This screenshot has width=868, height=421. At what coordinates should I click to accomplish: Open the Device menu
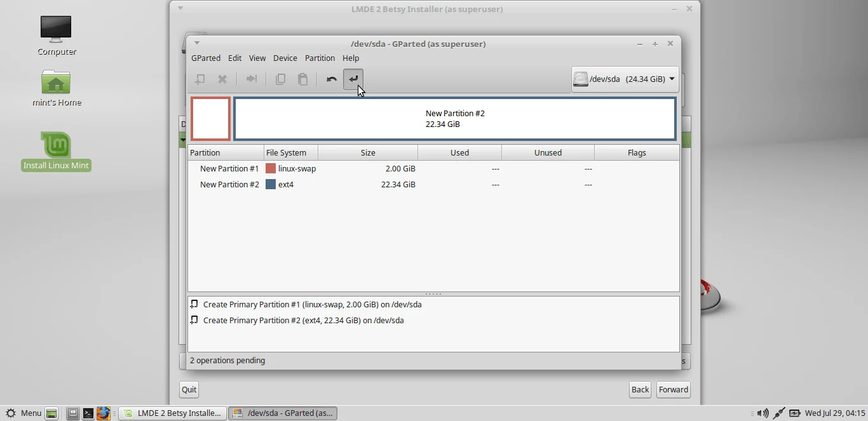click(x=285, y=58)
